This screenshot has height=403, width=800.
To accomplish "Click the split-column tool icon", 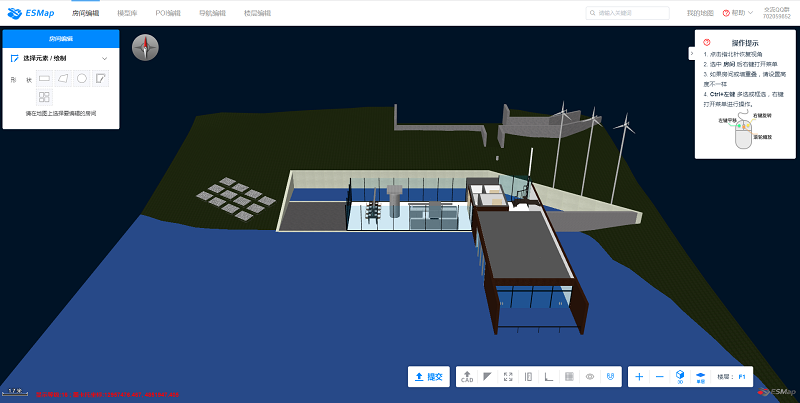I will [x=529, y=377].
